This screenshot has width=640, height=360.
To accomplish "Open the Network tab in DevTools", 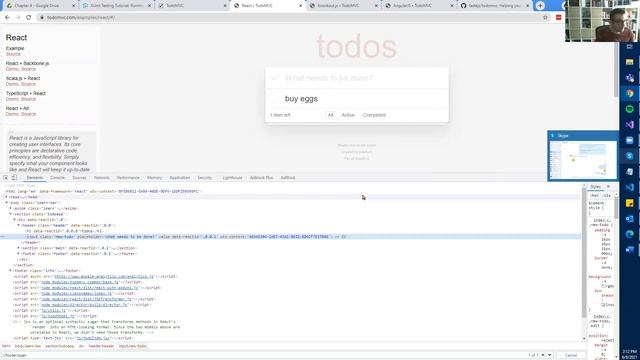I will pos(102,178).
